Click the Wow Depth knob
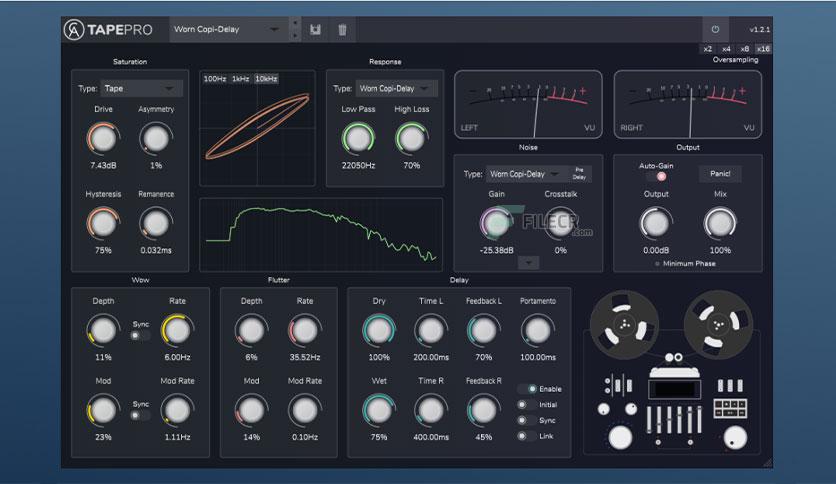 [103, 330]
